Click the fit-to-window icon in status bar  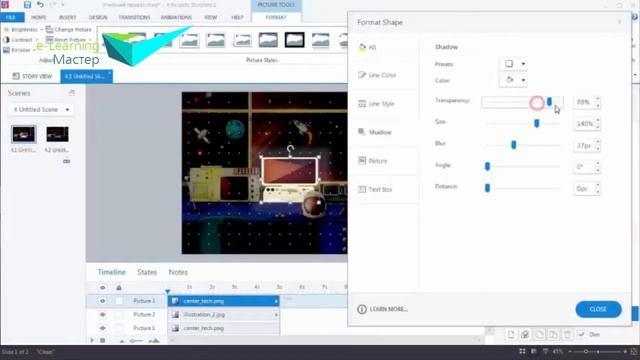pyautogui.click(x=634, y=351)
